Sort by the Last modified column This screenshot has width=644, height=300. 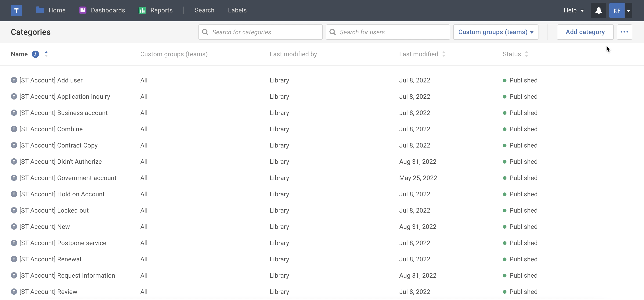coord(444,54)
